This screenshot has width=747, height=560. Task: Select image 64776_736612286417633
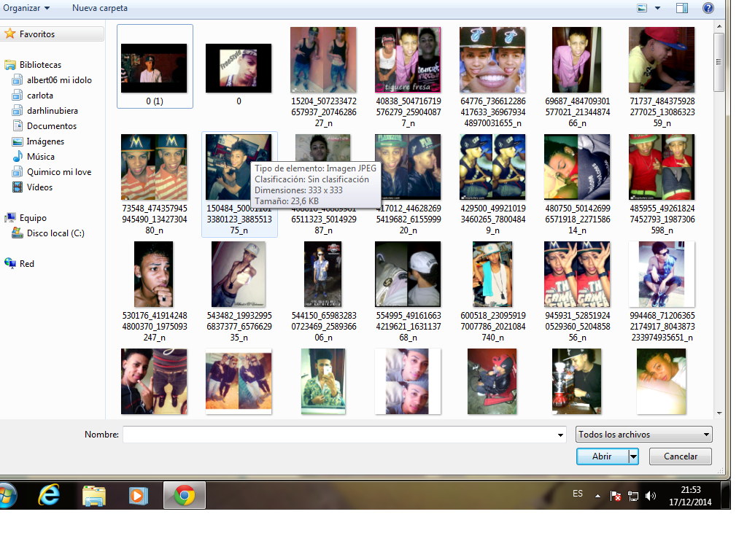pyautogui.click(x=492, y=60)
